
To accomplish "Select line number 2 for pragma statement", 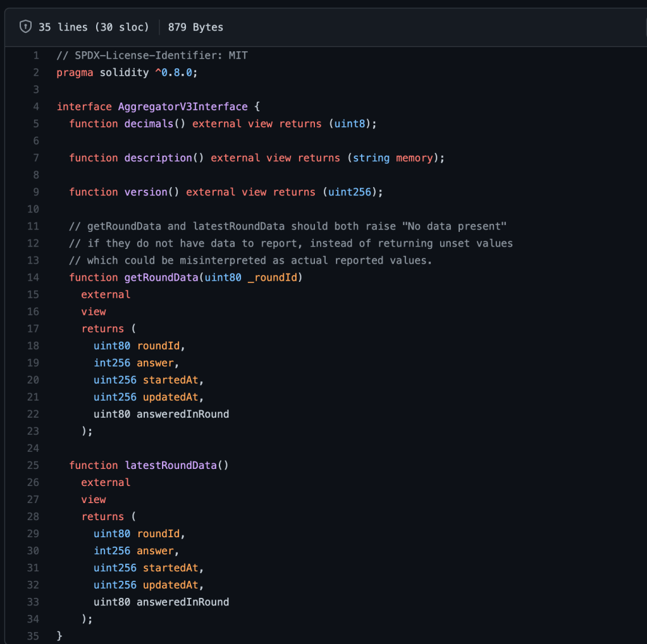I will pos(35,73).
